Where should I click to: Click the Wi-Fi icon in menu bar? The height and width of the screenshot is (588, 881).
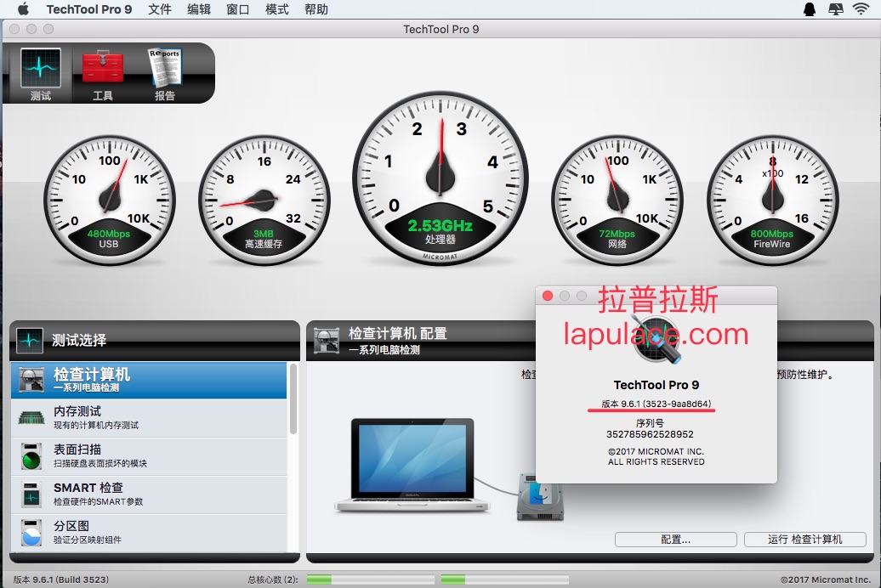pos(861,9)
